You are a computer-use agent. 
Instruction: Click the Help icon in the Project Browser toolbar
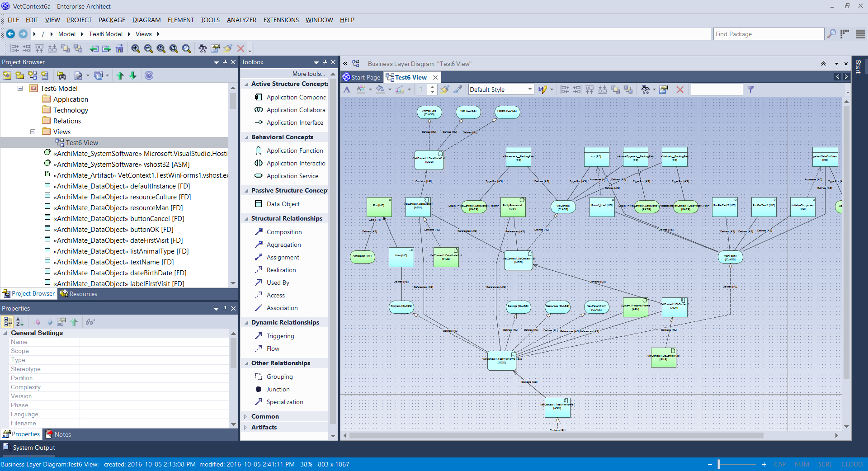(149, 75)
